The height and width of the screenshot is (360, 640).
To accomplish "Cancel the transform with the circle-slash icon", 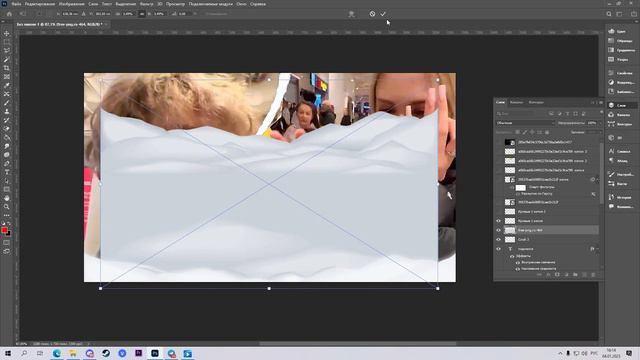I will [x=372, y=13].
